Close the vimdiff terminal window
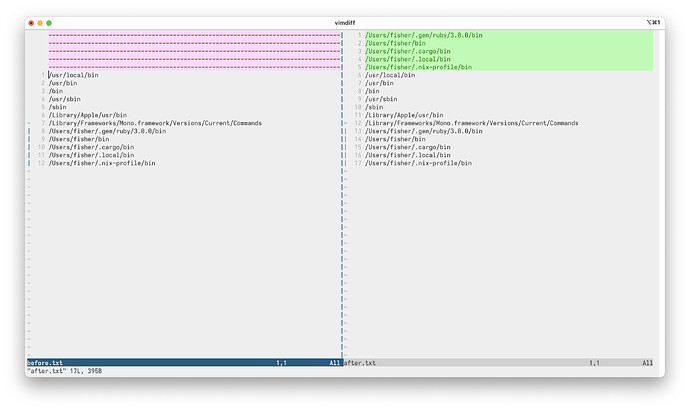This screenshot has width=690, height=410. [31, 23]
